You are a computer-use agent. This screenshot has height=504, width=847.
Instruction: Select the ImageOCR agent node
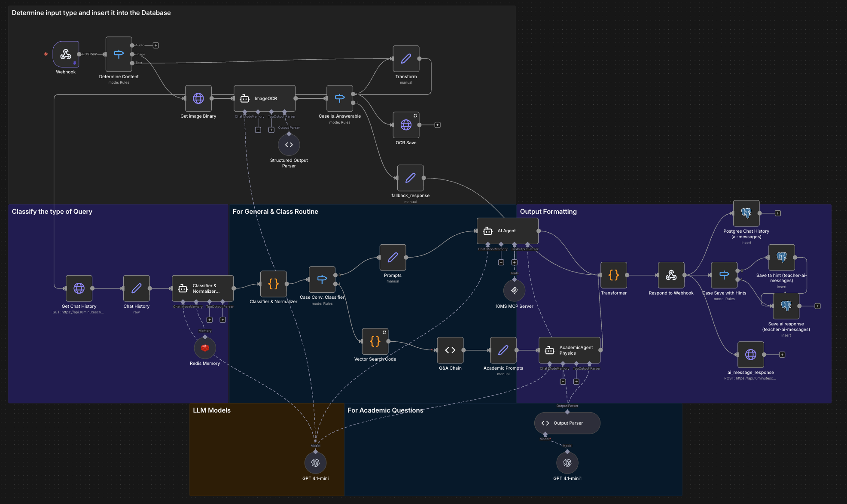point(265,98)
